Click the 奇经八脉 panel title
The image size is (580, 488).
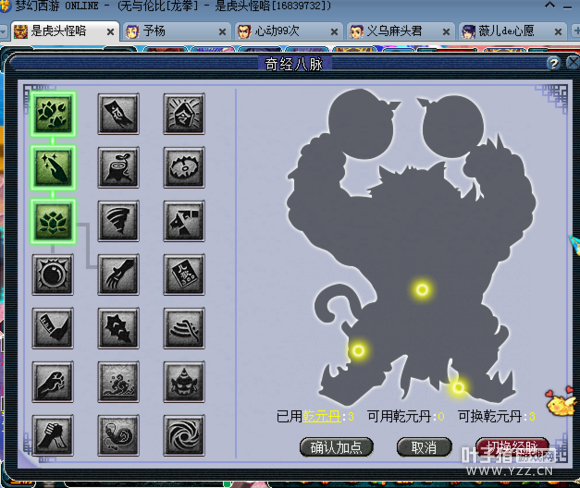294,64
